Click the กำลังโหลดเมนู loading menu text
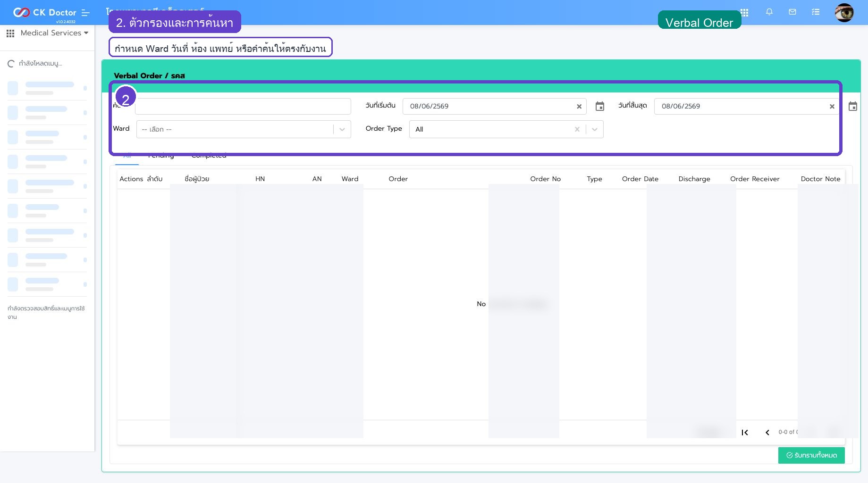868x483 pixels. pos(40,64)
